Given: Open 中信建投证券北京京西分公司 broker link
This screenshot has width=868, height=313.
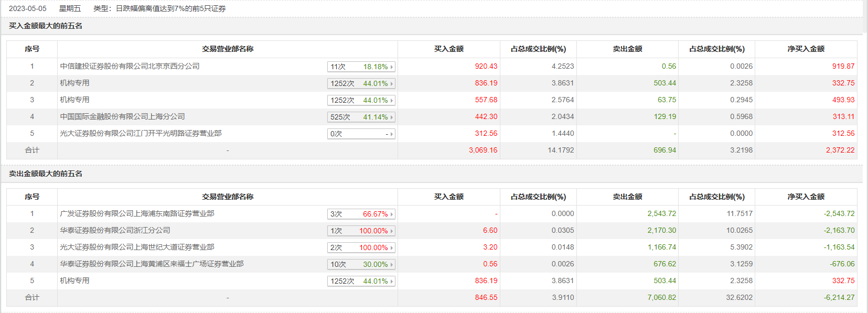Looking at the screenshot, I should tap(130, 67).
